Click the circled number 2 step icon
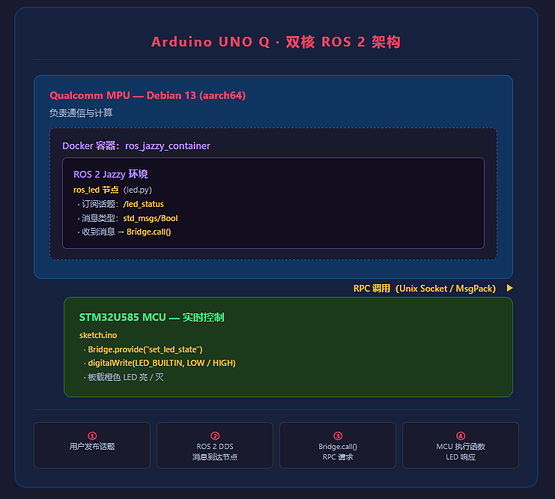Viewport: 555px width, 499px height. click(x=215, y=436)
